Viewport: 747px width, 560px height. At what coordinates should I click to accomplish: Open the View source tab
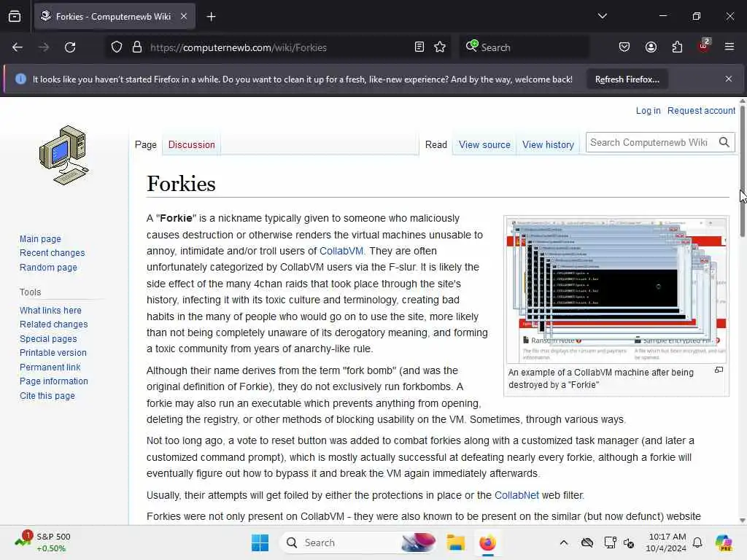tap(484, 145)
